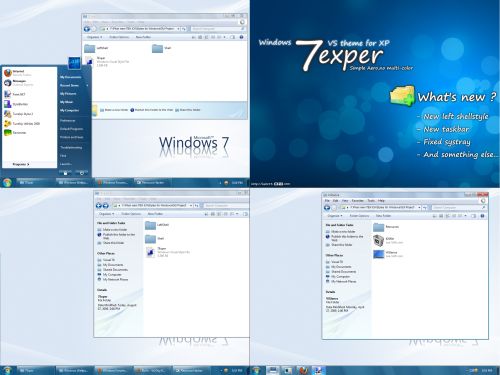Click My Computer link in the LeftShell sidebar window
Image resolution: width=500 pixels, height=375 pixels.
(x=109, y=274)
